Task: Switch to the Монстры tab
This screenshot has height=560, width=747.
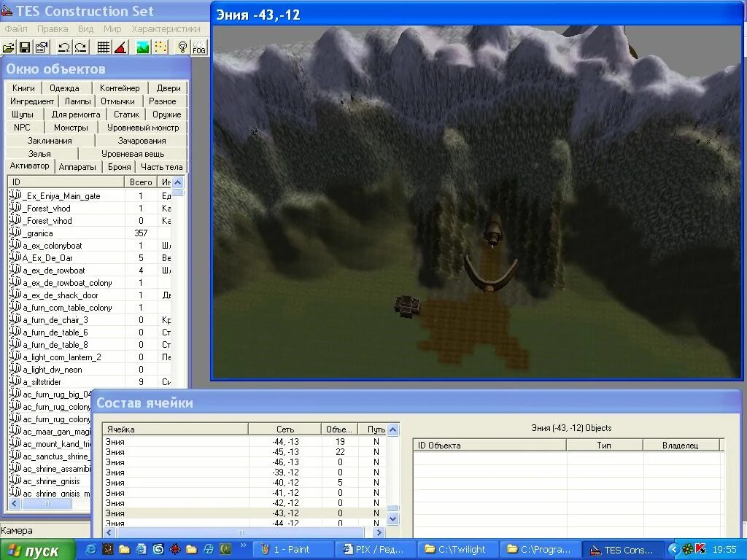Action: pyautogui.click(x=71, y=128)
